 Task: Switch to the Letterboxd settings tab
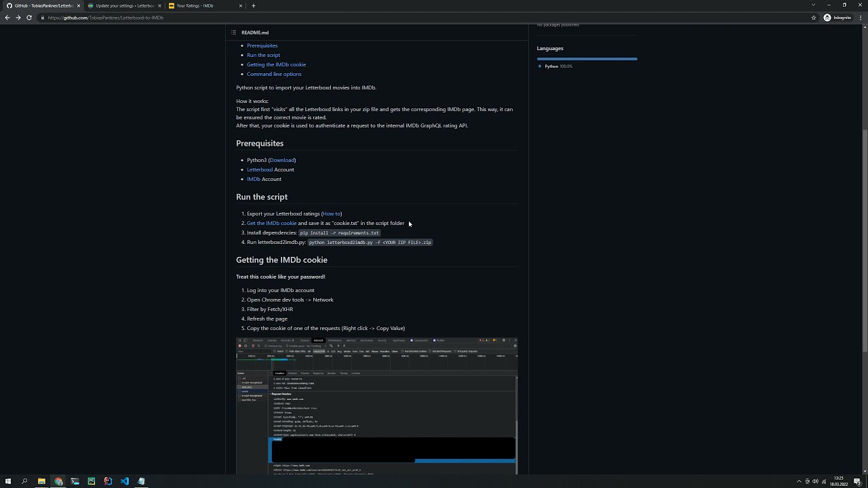(123, 5)
